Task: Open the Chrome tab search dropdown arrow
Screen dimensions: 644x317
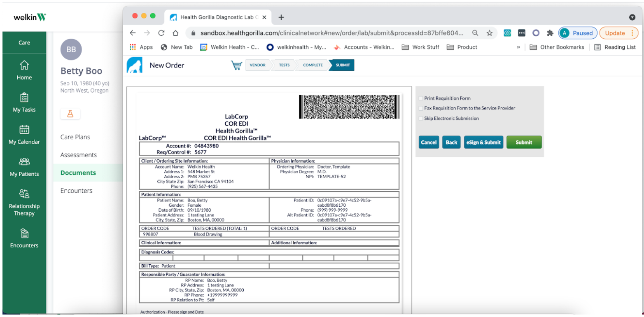Action: point(632,17)
